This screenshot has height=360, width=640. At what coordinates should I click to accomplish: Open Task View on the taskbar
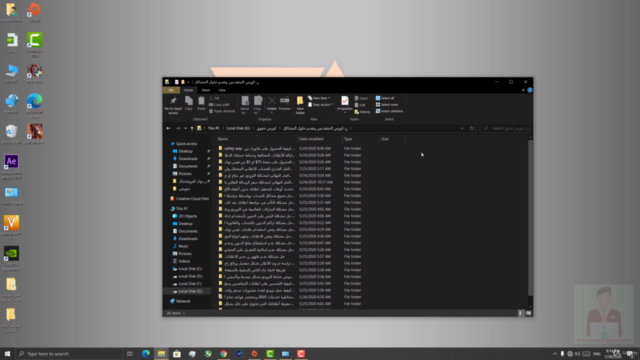(130, 354)
